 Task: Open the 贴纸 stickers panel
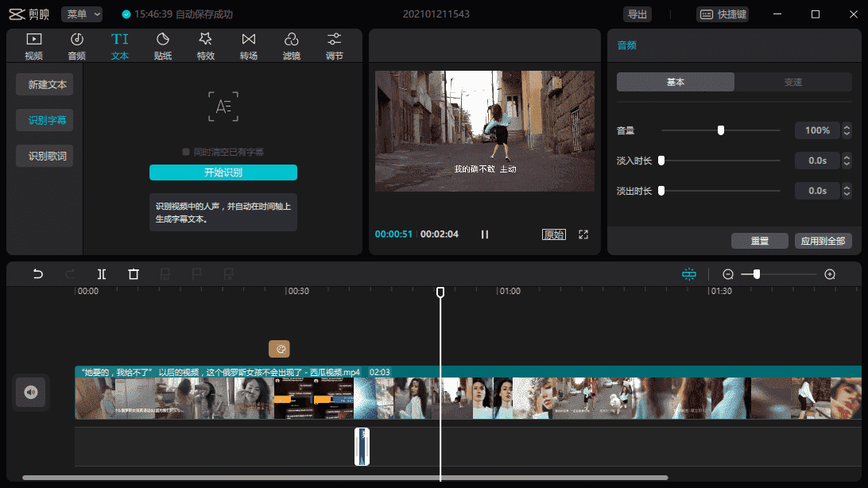(x=162, y=45)
